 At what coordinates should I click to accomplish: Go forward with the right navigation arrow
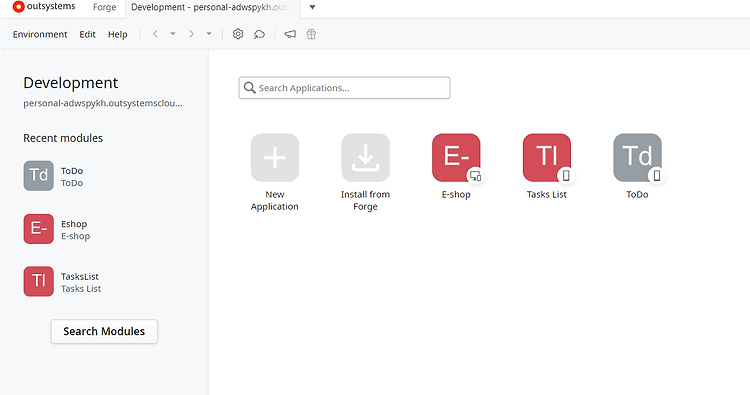pos(191,34)
